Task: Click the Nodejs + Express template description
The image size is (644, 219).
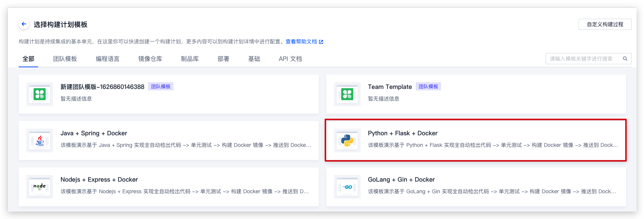Action: 185,191
